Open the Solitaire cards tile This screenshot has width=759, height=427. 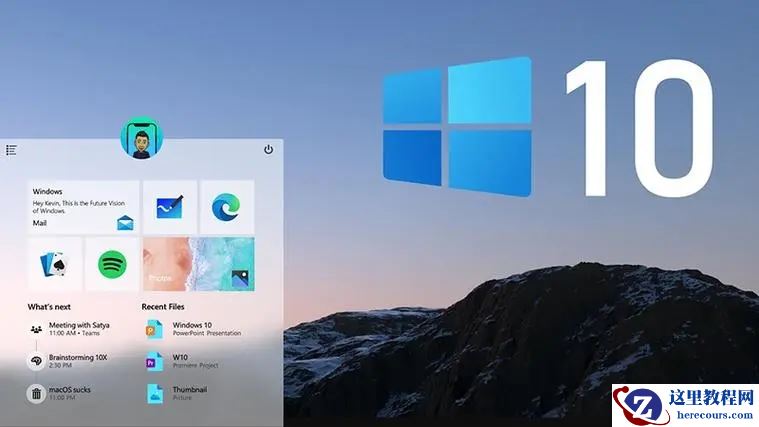point(55,264)
